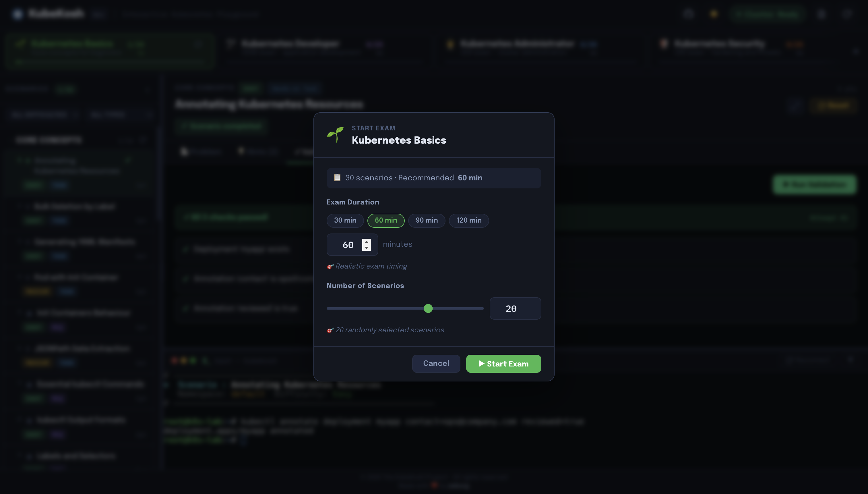Click the number of scenarios slider handle
The width and height of the screenshot is (868, 494).
click(428, 308)
